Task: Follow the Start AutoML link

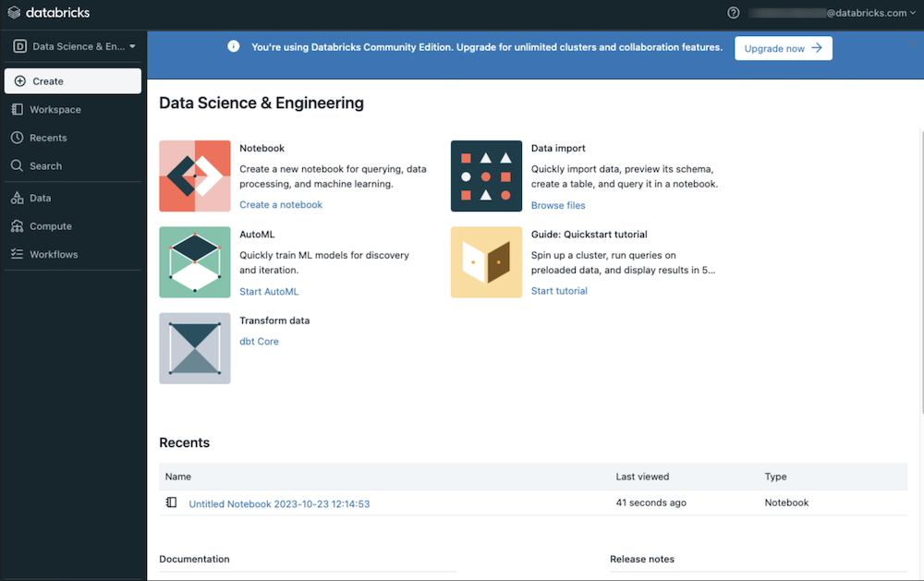Action: pos(269,291)
